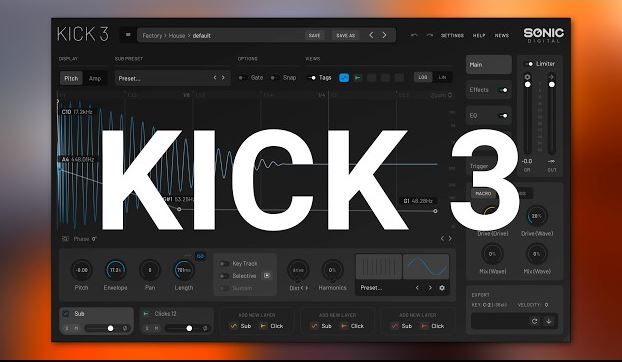Step to next waveform preset arrow
Viewport: 622px width, 362px height.
pyautogui.click(x=430, y=288)
